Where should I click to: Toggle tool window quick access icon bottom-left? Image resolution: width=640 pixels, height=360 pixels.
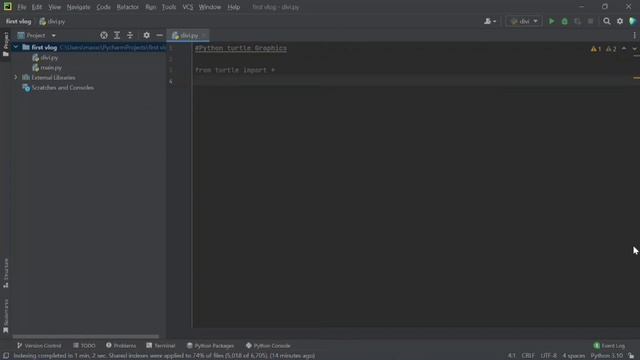(6, 356)
